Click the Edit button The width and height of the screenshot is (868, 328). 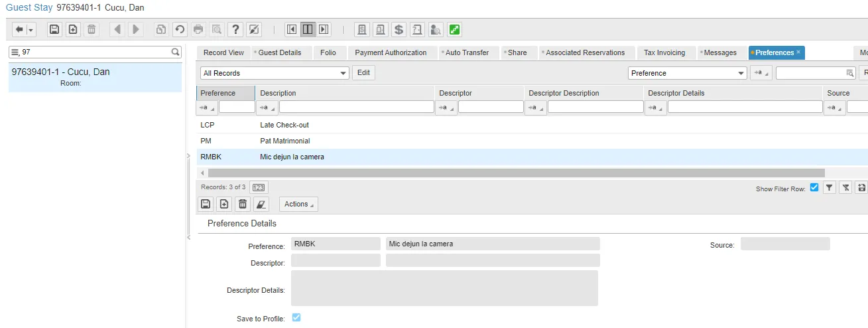point(363,73)
